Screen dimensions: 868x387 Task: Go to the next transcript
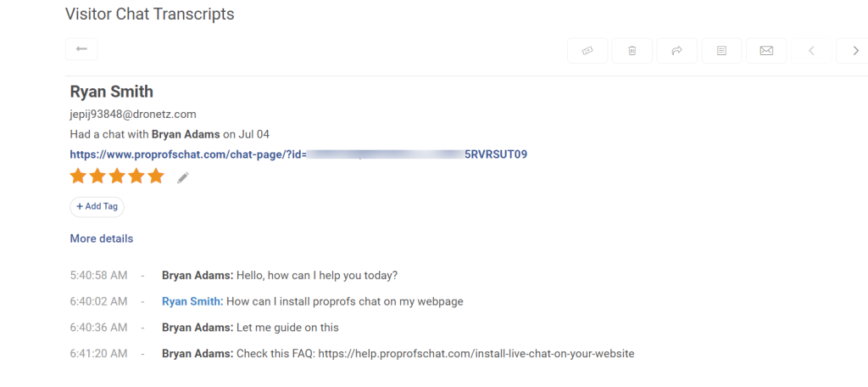[854, 51]
